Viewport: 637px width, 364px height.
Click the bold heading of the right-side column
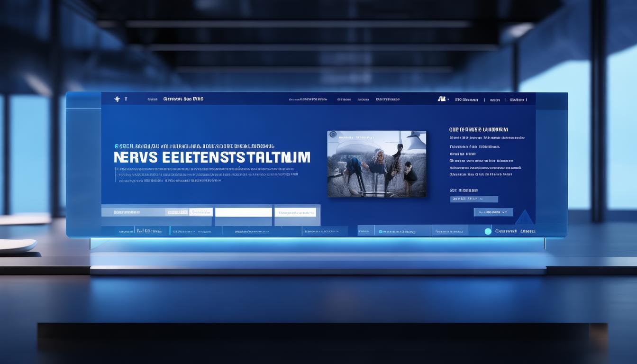(x=478, y=129)
